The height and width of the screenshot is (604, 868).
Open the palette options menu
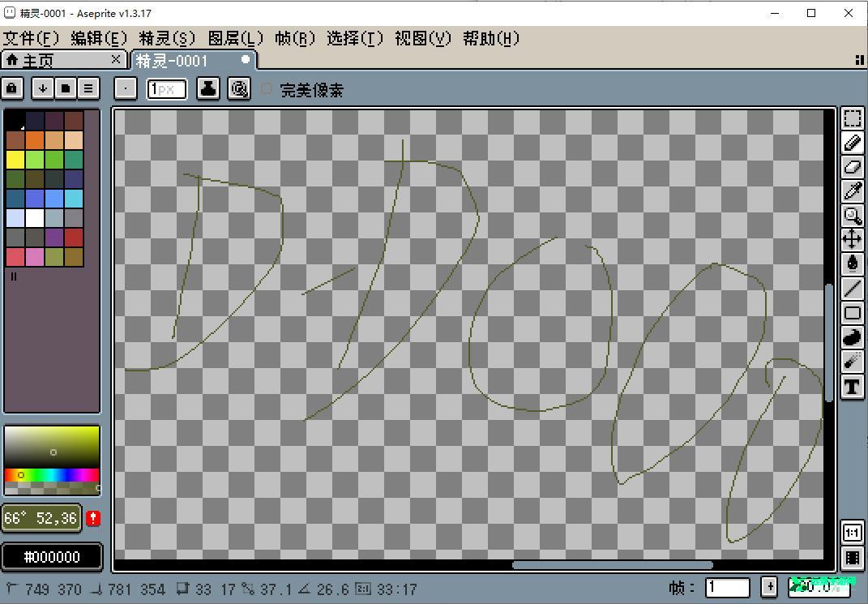[88, 88]
